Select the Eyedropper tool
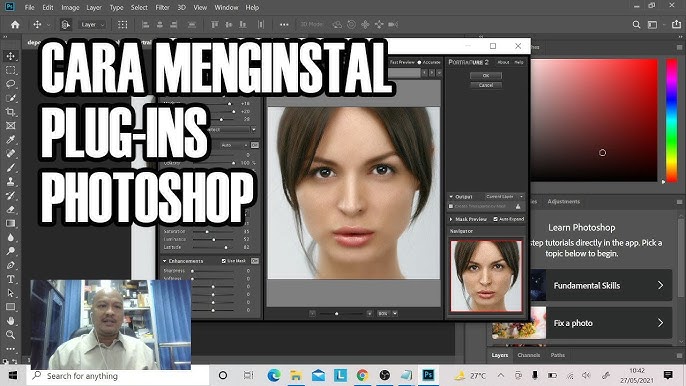686x386 pixels. (10, 140)
